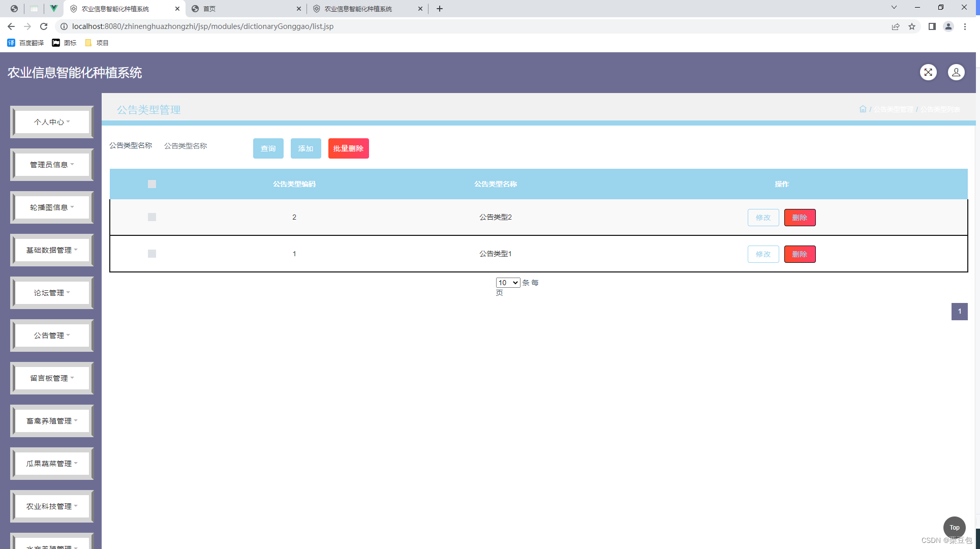Click the 批量删除 button
Viewport: 980px width, 549px height.
click(x=348, y=148)
